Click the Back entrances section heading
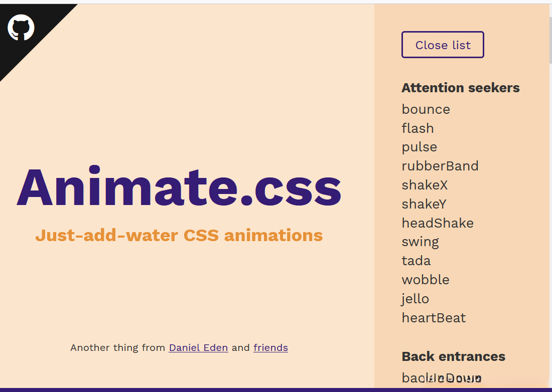Image resolution: width=552 pixels, height=392 pixels. pyautogui.click(x=453, y=356)
